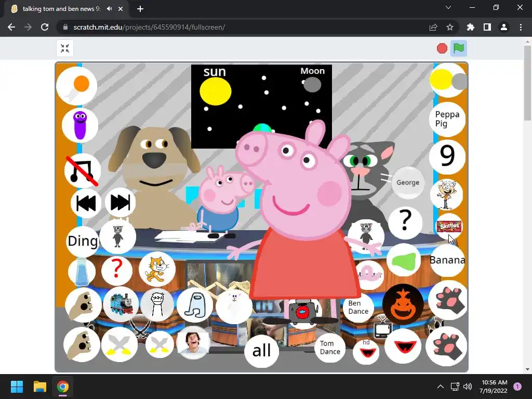Open volume control in system tray
Screen dimensions: 532x399
468,387
